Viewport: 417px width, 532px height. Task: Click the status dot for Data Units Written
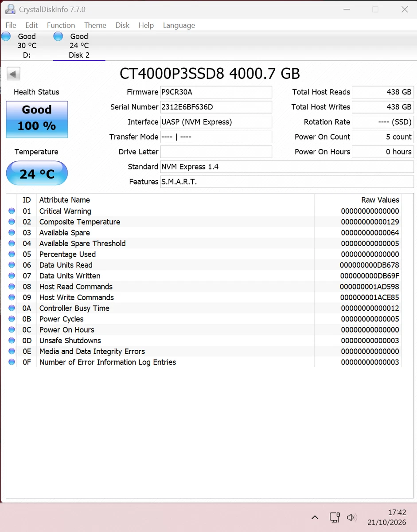[x=12, y=276]
